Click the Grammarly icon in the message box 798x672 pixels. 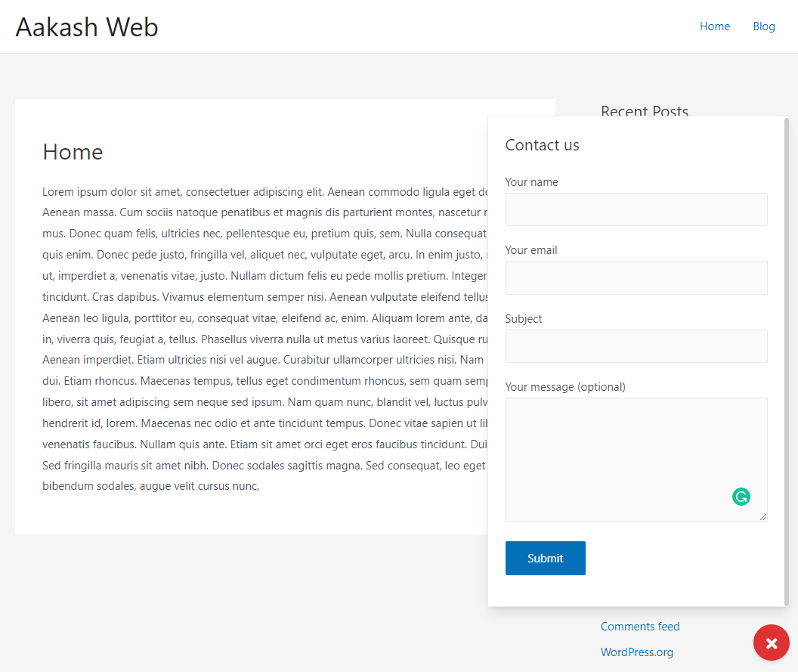(x=741, y=497)
